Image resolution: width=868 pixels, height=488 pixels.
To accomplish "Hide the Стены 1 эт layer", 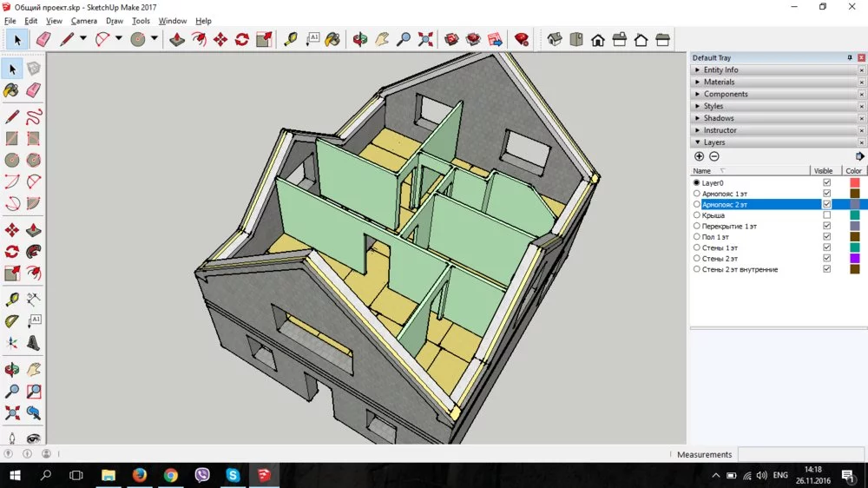I will 826,247.
